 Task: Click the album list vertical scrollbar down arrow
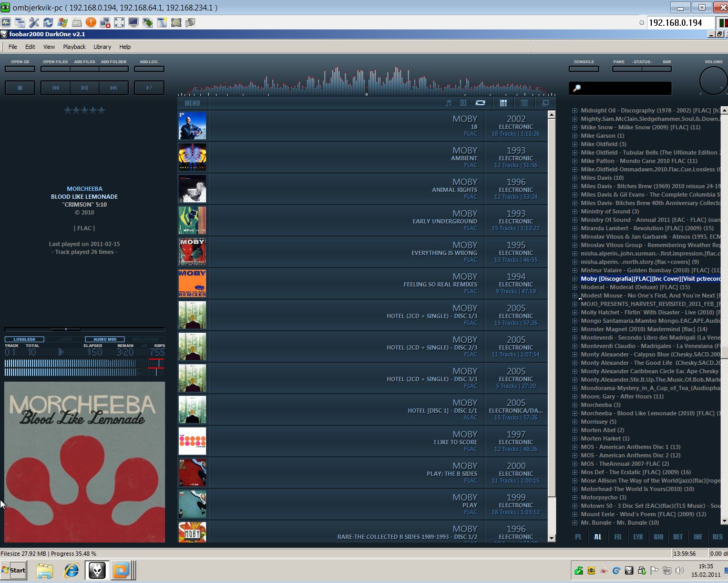tap(551, 538)
